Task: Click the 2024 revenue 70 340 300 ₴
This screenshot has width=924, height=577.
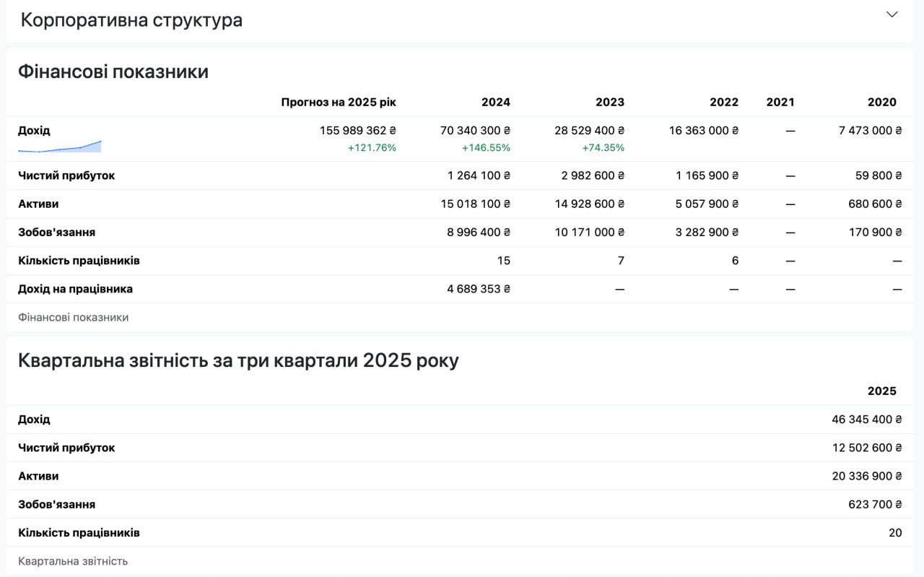Action: click(476, 131)
